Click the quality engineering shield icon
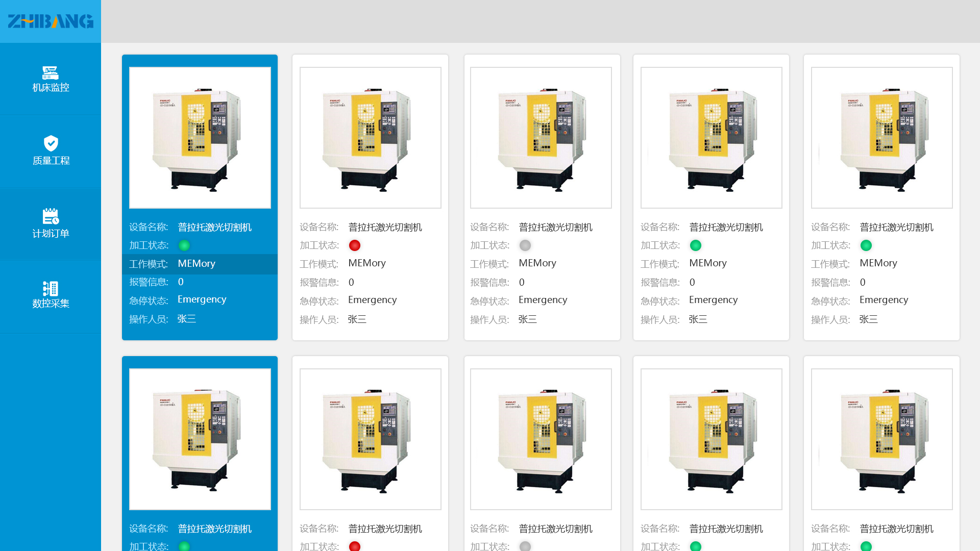The width and height of the screenshot is (980, 551). tap(51, 143)
